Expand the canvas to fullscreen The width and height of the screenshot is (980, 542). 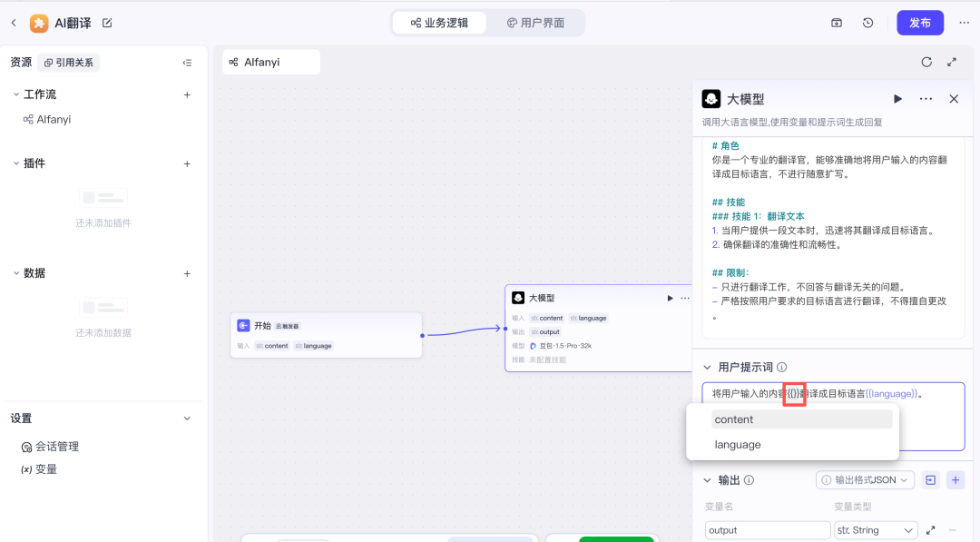952,62
